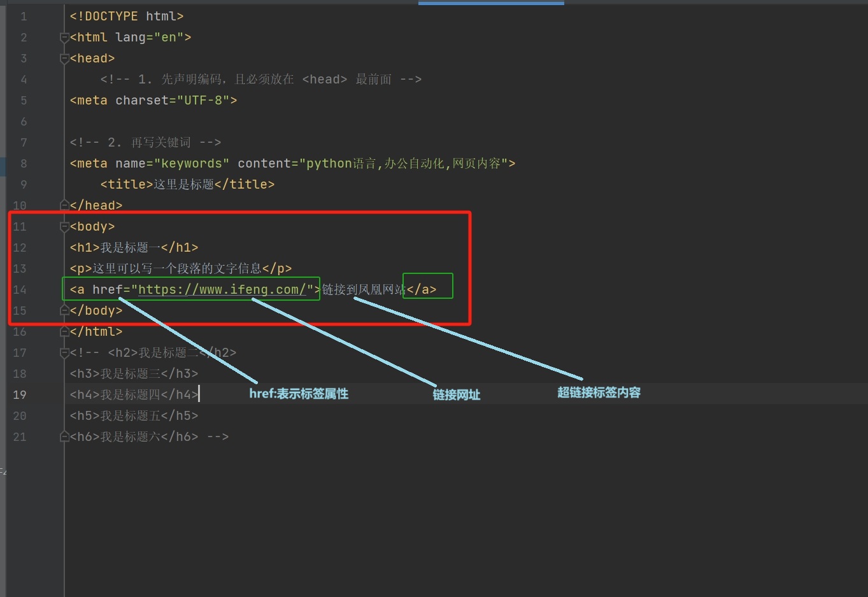Click the closing fold marker beside </h6>
Screen dimensions: 868x597
click(x=64, y=436)
